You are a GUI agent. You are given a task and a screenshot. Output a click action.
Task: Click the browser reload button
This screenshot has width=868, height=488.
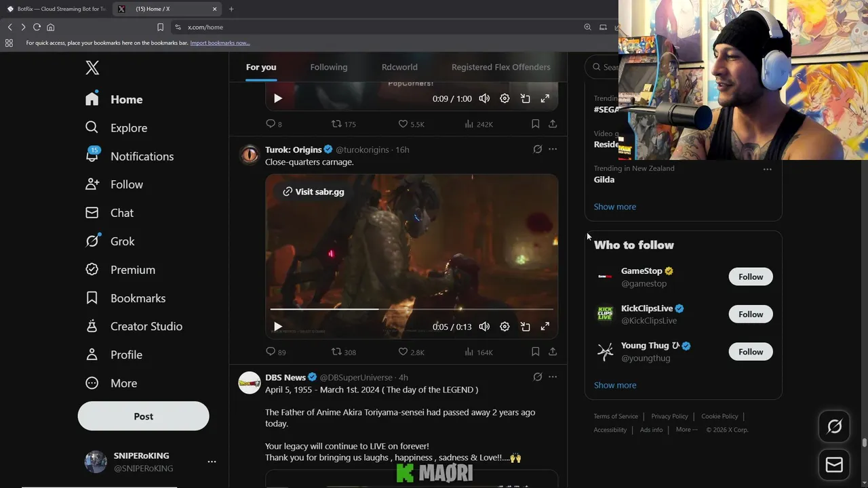[x=37, y=27]
